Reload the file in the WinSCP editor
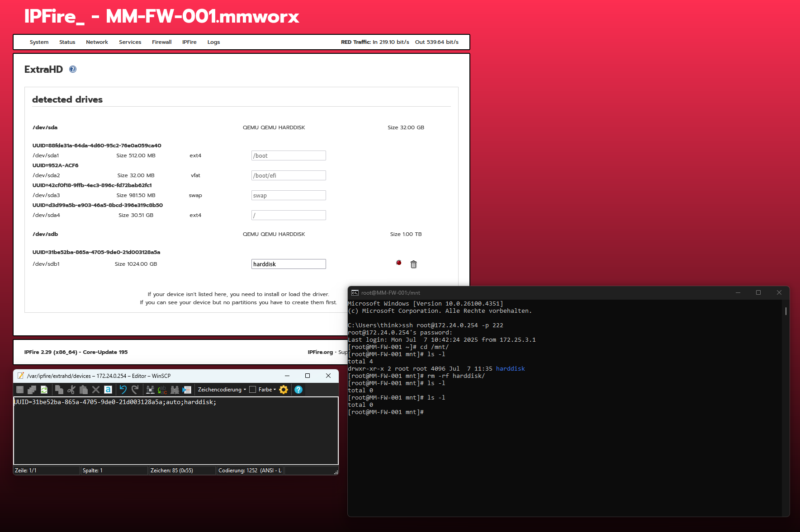This screenshot has height=532, width=800. pos(44,390)
